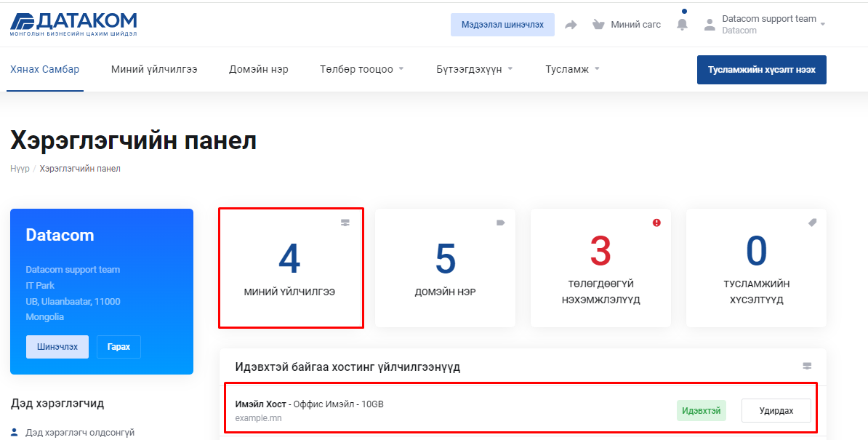Open the Төлөгдөөгүй нэхэмжлэлүүд card showing 3

[600, 268]
